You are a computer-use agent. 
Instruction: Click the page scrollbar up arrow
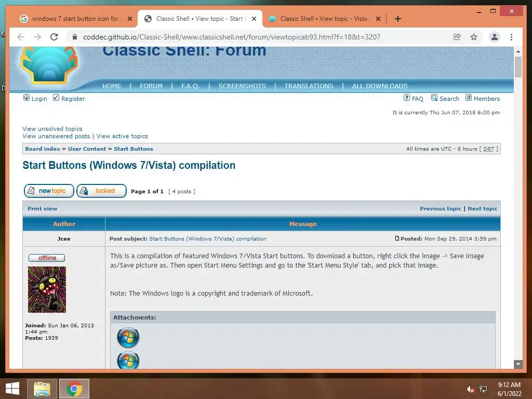click(x=518, y=51)
